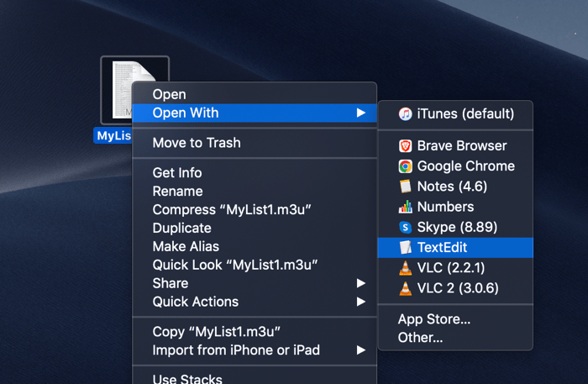Click the Brave Browser lion icon

[x=405, y=145]
